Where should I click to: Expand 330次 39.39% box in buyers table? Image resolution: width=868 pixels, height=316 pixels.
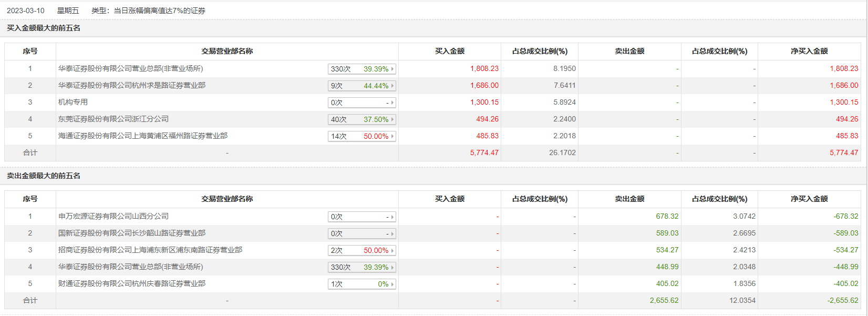pos(361,69)
